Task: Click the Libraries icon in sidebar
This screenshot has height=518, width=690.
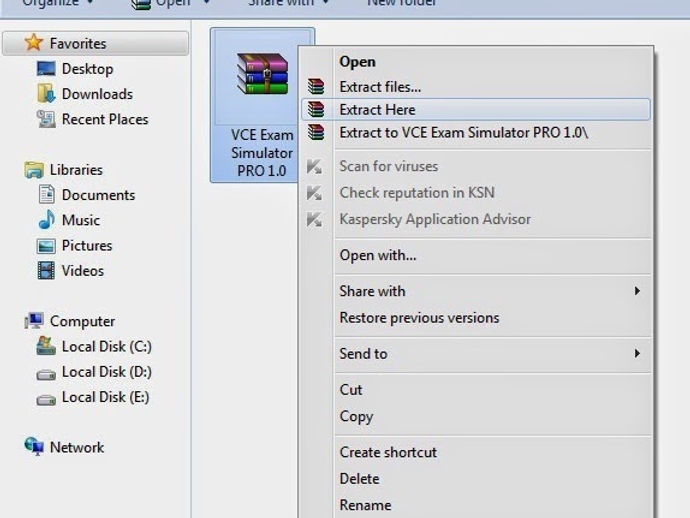Action: coord(34,170)
